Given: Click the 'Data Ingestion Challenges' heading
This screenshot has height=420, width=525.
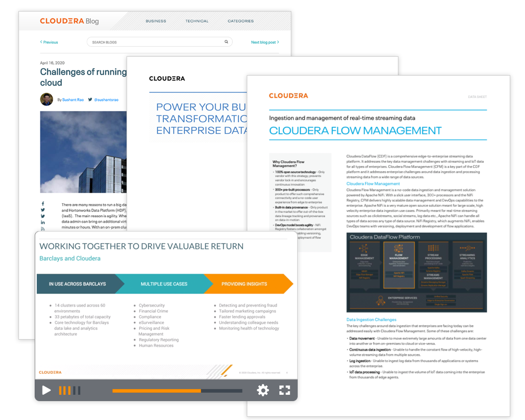Looking at the screenshot, I should pyautogui.click(x=371, y=320).
